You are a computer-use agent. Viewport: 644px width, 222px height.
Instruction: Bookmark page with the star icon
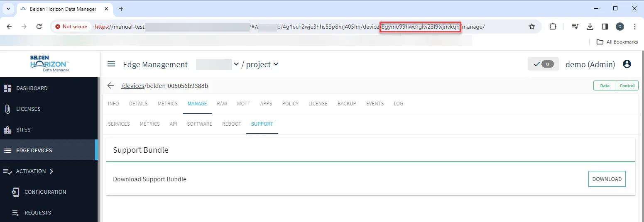click(532, 27)
